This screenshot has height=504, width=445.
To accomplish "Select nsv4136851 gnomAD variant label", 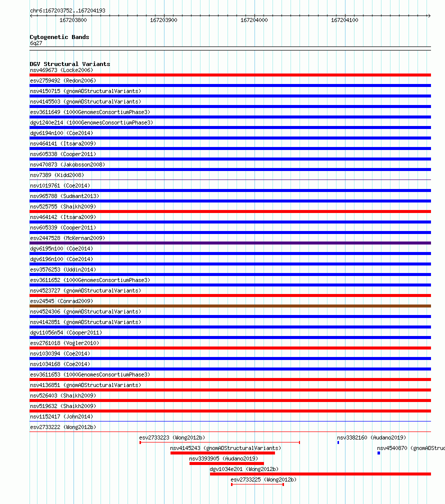I will (x=85, y=385).
